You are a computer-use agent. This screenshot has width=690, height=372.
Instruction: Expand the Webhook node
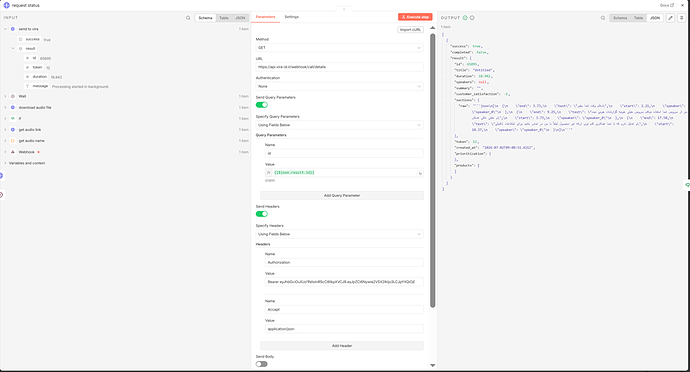click(5, 152)
